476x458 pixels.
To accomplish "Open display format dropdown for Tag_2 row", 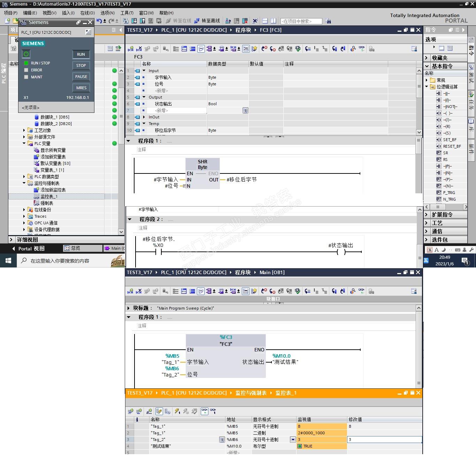I will coord(293,440).
